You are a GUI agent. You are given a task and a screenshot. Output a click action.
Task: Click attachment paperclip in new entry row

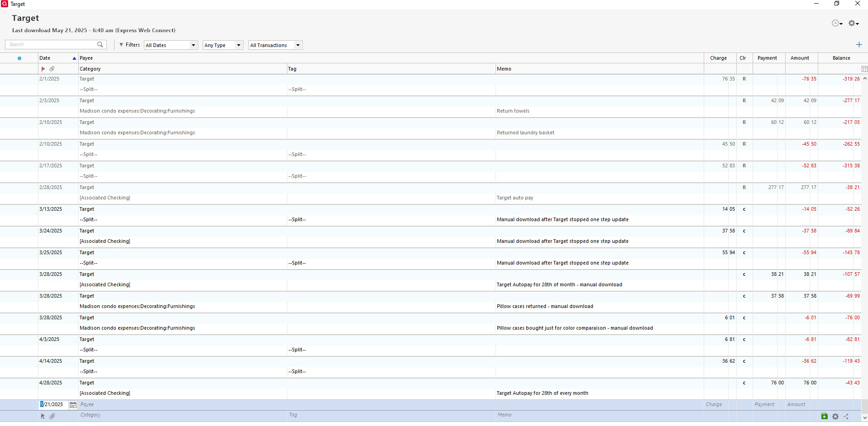click(x=52, y=416)
